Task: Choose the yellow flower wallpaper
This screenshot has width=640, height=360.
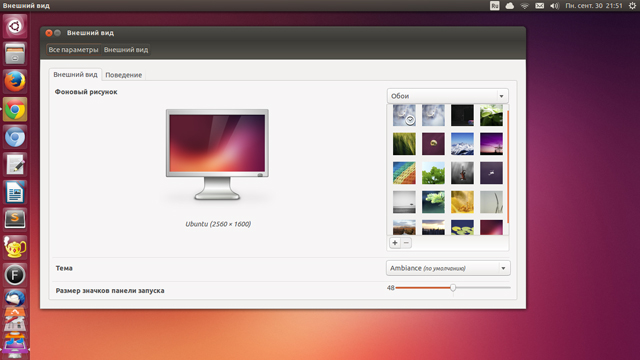Action: (462, 202)
